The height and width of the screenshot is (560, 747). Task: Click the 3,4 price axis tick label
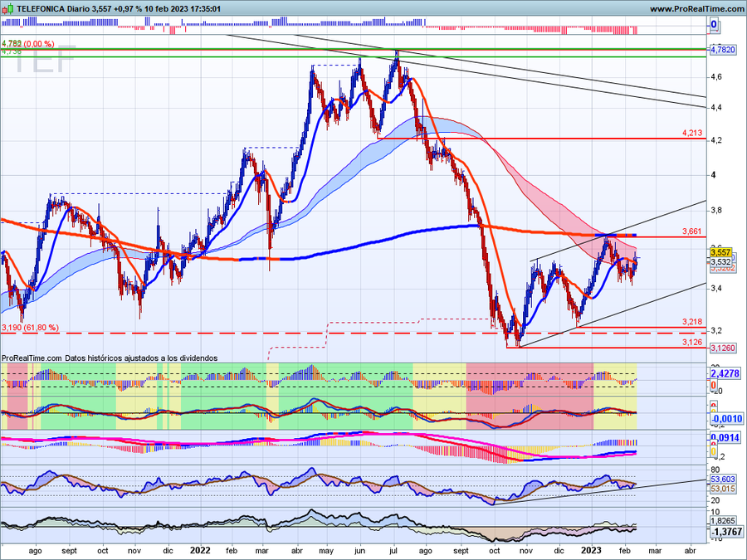pos(716,288)
